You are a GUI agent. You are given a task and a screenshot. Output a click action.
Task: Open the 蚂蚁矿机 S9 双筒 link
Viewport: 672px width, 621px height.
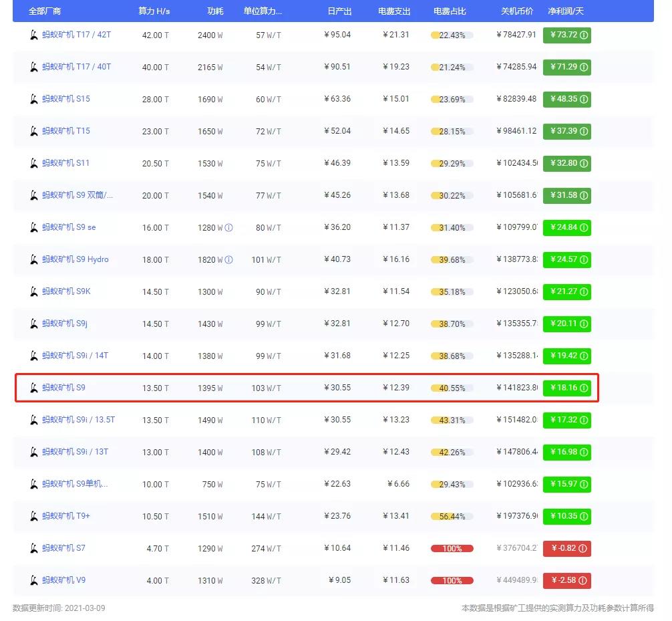coord(77,195)
